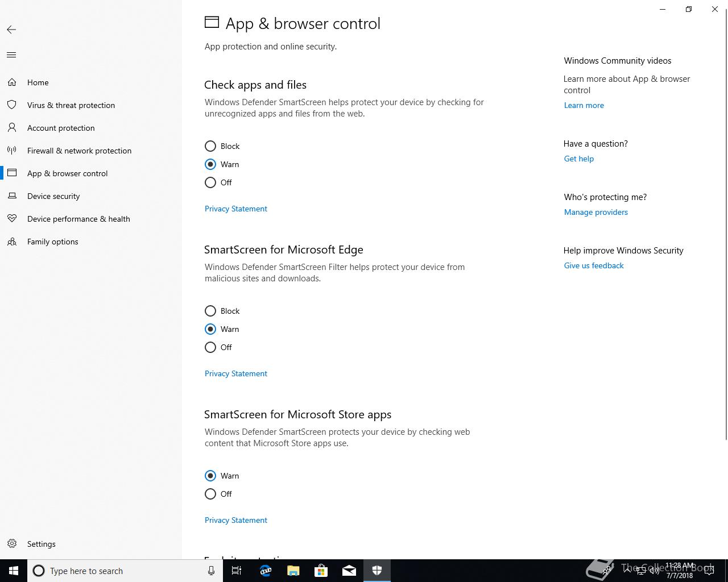Click the Family options people icon

point(12,242)
